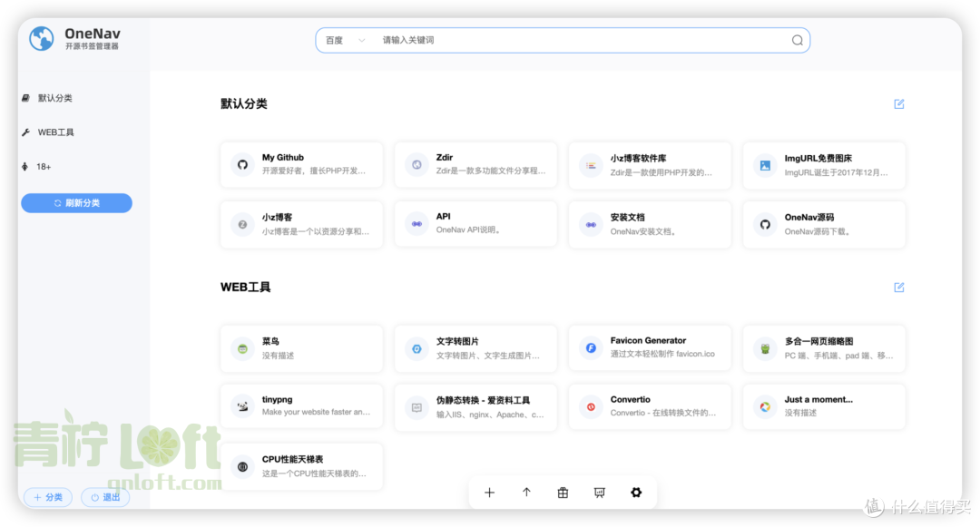Click the search magnifier icon
980x527 pixels.
tap(797, 40)
